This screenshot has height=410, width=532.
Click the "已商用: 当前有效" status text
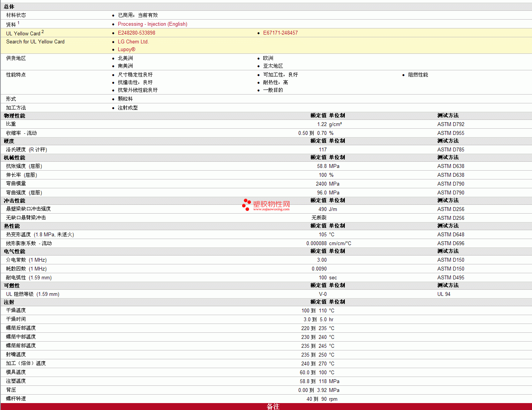pos(138,15)
